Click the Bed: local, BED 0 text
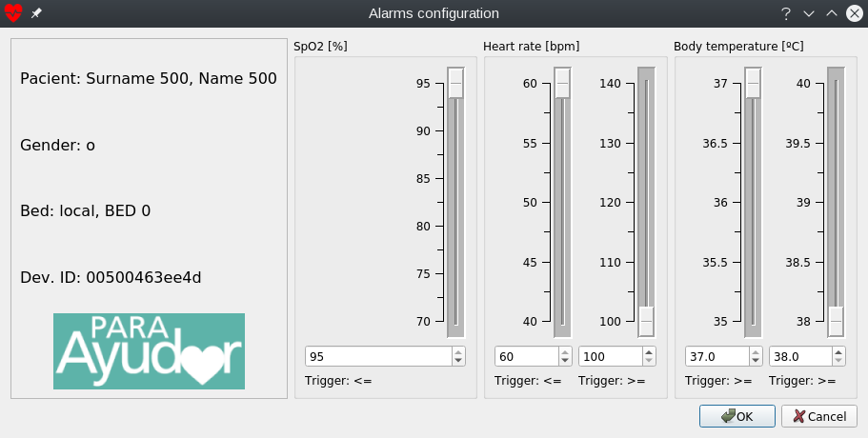The height and width of the screenshot is (438, 868). point(85,210)
